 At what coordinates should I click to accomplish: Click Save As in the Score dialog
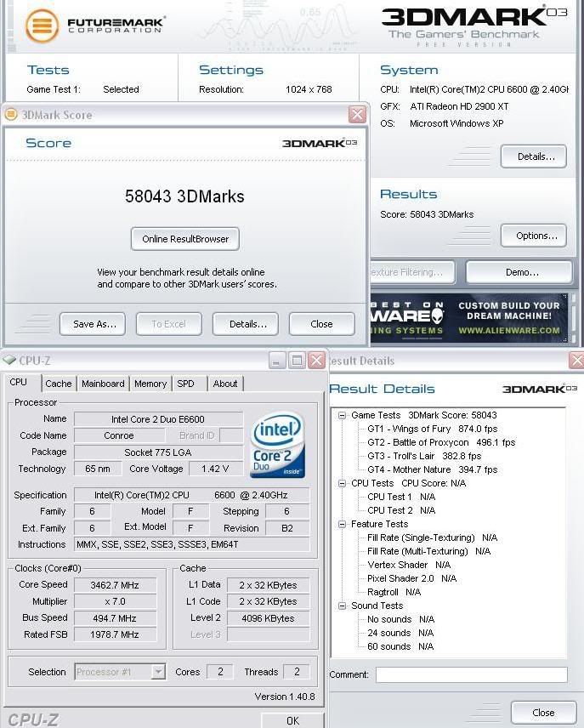(94, 324)
